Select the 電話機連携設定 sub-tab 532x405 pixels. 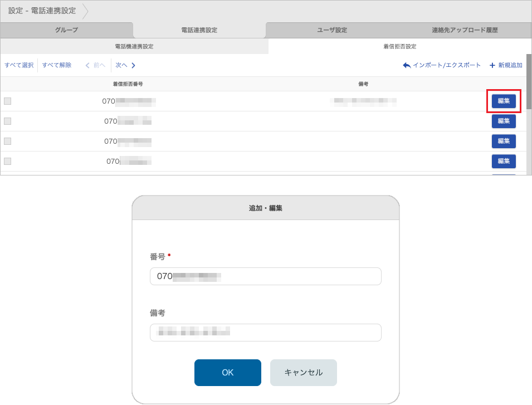coord(134,46)
